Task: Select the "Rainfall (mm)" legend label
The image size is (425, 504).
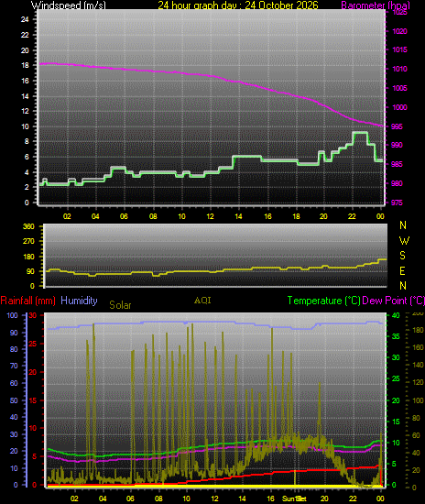Action: (28, 301)
